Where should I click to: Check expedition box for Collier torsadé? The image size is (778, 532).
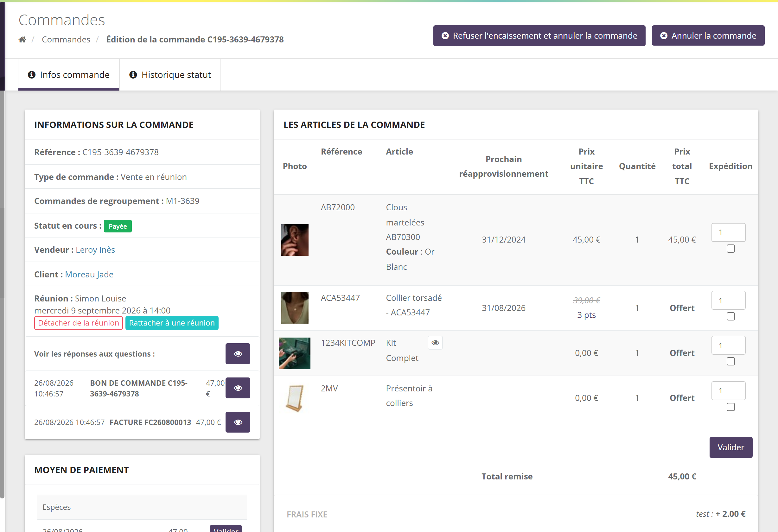point(731,317)
